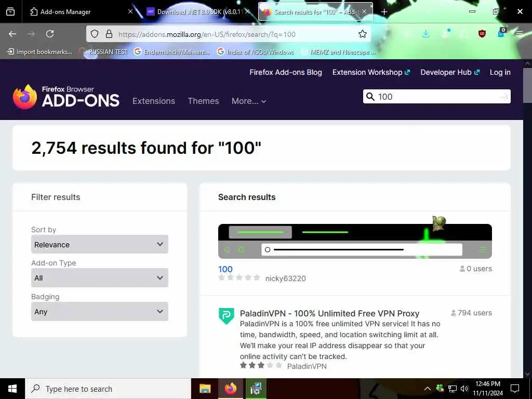Open the Windows Start menu
Image resolution: width=532 pixels, height=399 pixels.
pyautogui.click(x=12, y=389)
